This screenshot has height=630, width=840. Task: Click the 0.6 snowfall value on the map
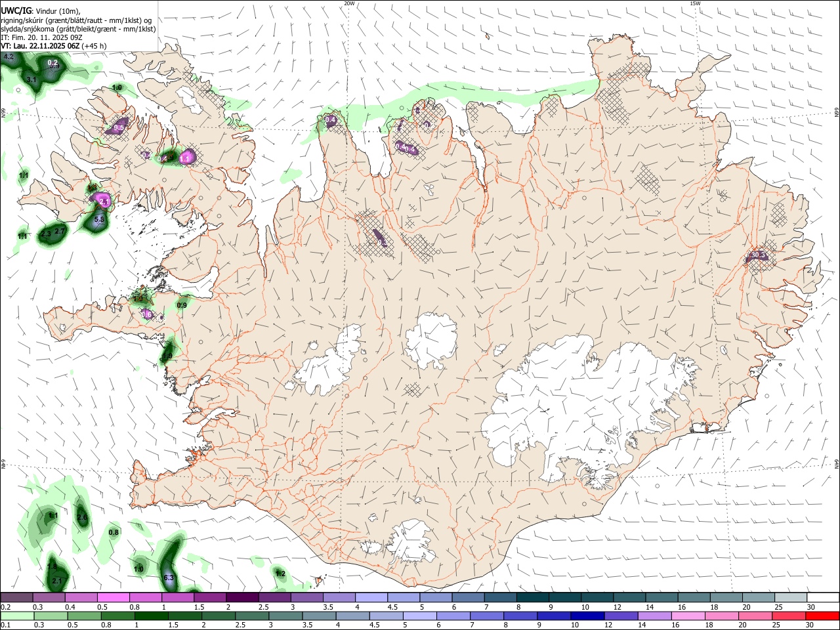147,315
